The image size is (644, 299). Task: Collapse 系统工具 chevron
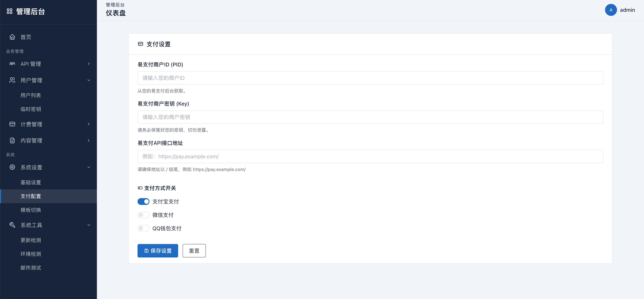[89, 225]
